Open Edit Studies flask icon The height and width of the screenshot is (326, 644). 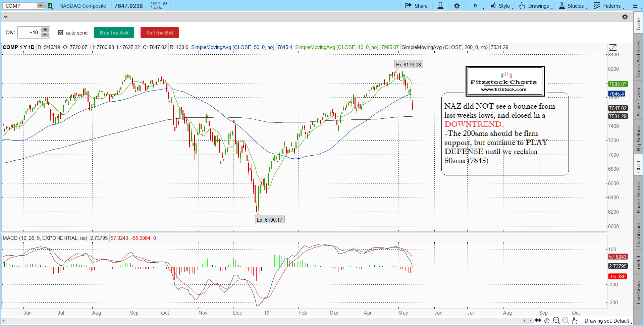[x=440, y=6]
